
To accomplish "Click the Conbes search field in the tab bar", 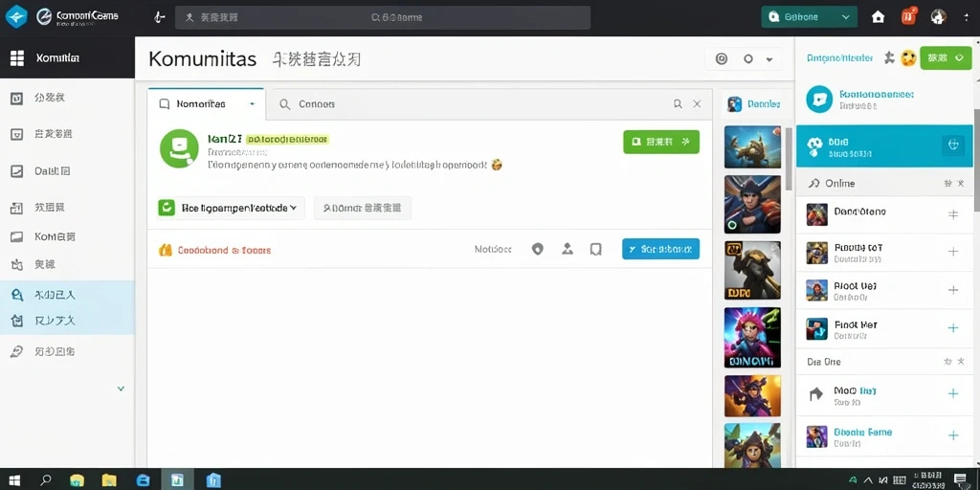I will [x=471, y=104].
